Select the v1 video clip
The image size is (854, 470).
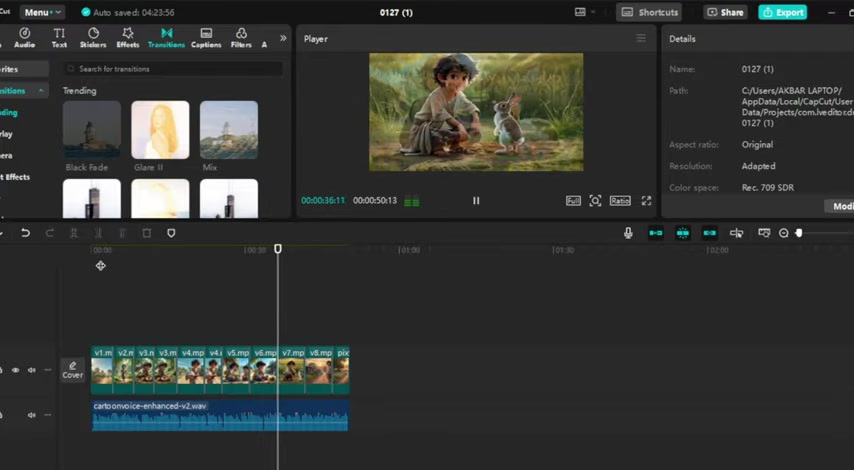[102, 370]
